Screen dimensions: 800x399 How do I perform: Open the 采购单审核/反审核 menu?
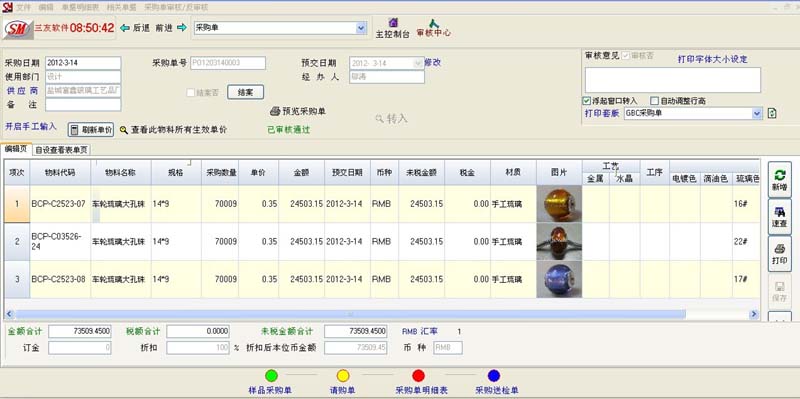point(176,8)
